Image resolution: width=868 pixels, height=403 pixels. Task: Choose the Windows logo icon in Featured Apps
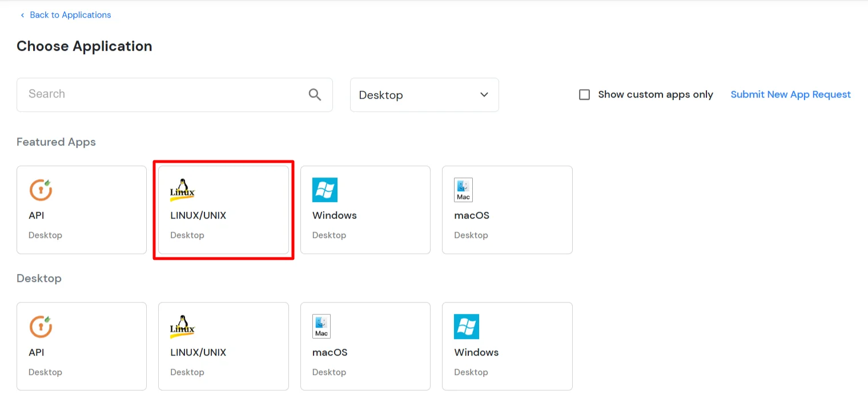(x=325, y=190)
